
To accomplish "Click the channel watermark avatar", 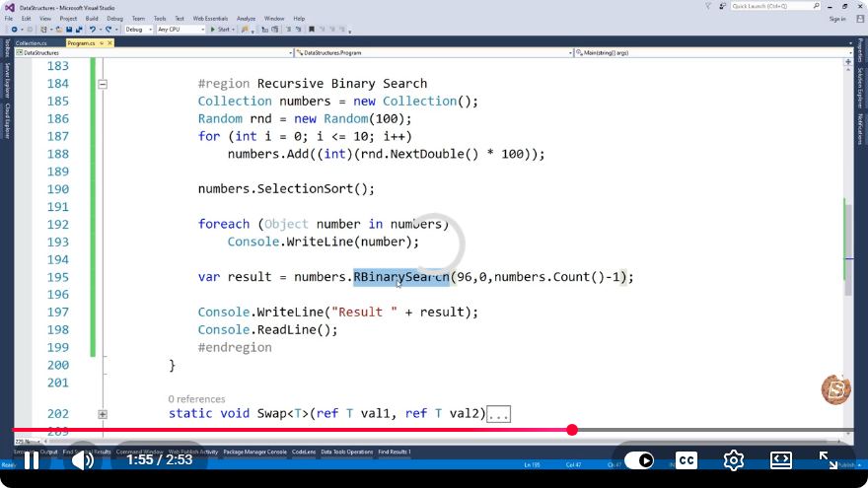I will coord(835,389).
